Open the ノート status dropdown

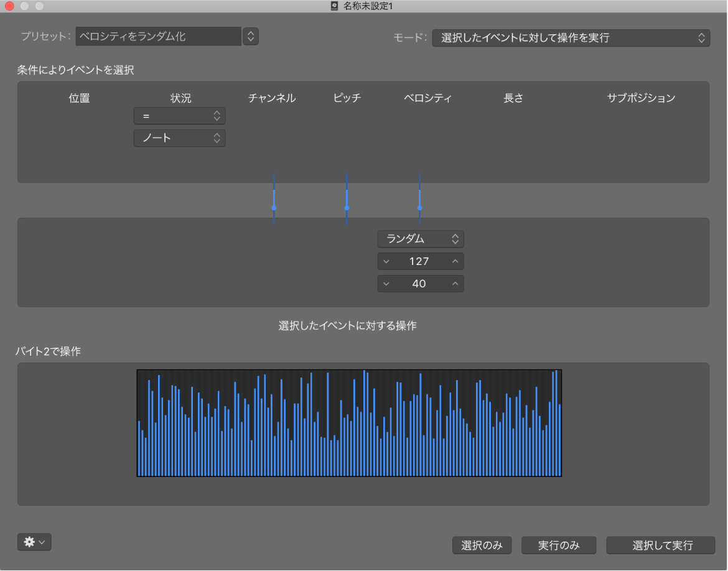click(x=180, y=138)
